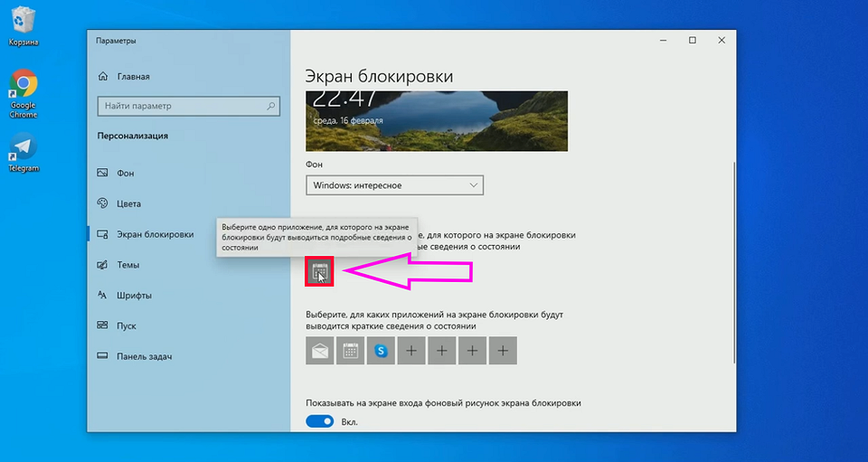This screenshot has height=462, width=868.
Task: Add app in third plus tile
Action: coord(472,351)
